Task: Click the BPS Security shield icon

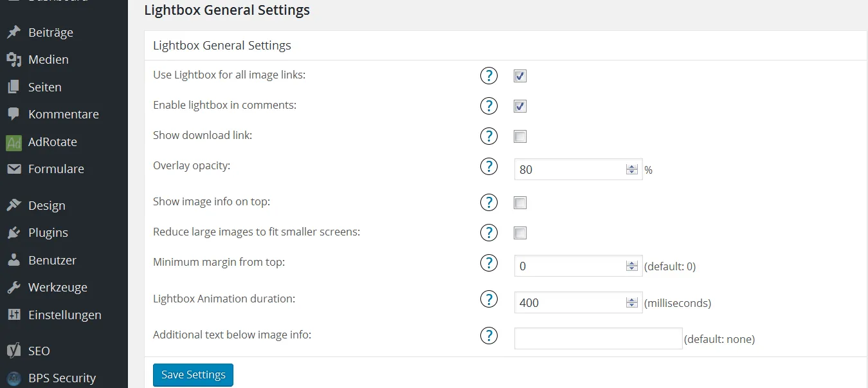Action: tap(14, 378)
